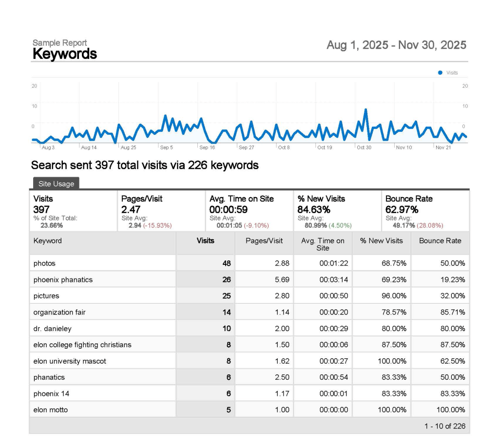The image size is (499, 448).
Task: Click the visits trend line peak near Oct 30
Action: pyautogui.click(x=366, y=110)
